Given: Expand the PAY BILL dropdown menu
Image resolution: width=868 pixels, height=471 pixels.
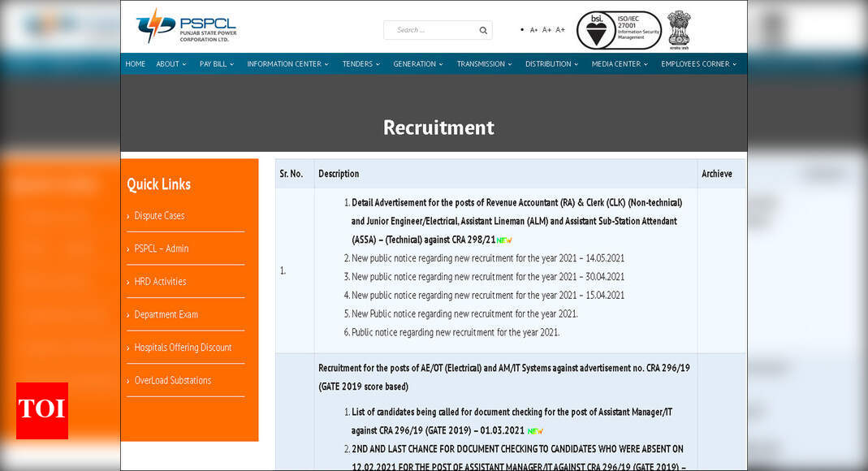Looking at the screenshot, I should tap(217, 64).
